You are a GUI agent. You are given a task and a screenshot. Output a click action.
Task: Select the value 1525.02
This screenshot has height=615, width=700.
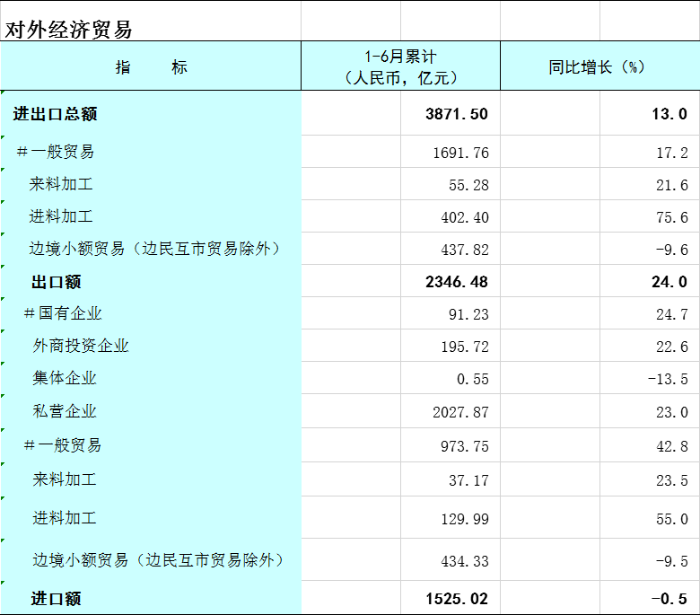[456, 599]
